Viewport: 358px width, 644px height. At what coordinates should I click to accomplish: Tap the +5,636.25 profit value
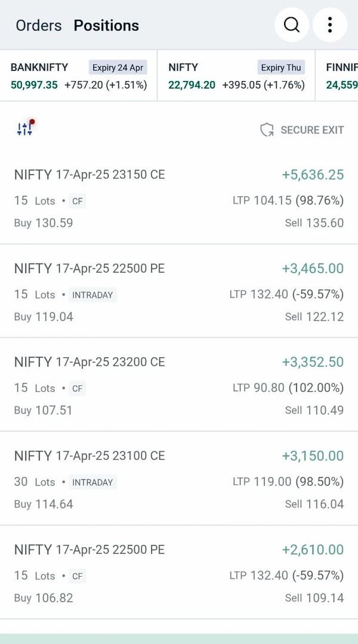pos(313,175)
